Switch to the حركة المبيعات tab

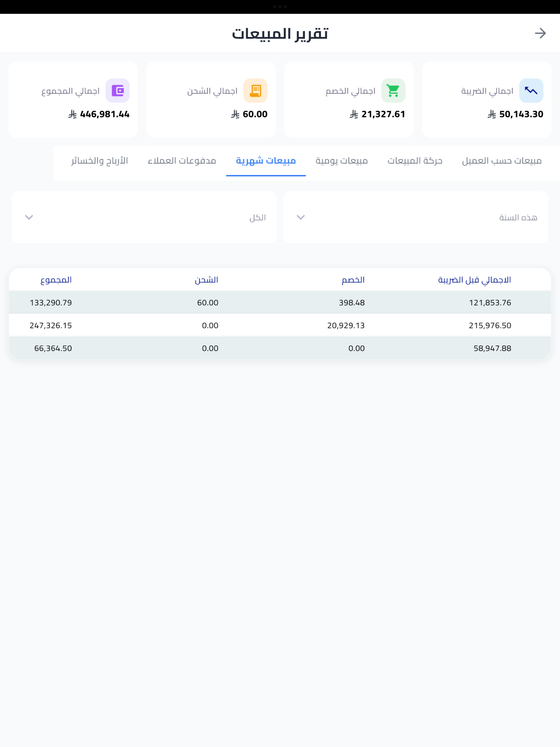pos(415,161)
